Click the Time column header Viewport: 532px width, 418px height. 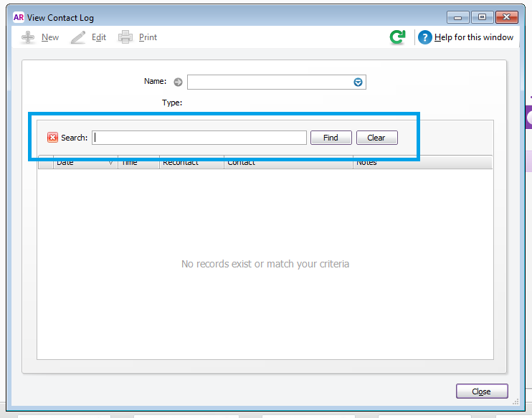[x=137, y=163]
